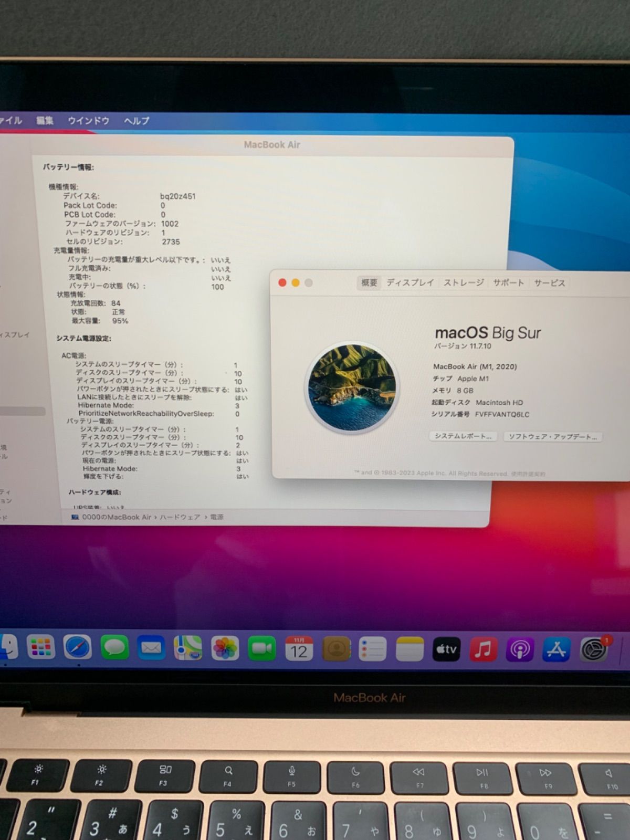Open Music app in the Dock
630x840 pixels.
pos(483,650)
